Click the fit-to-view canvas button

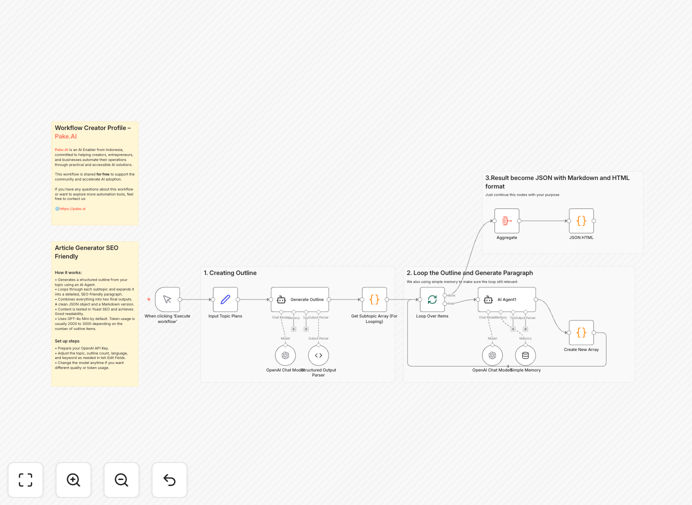tap(26, 480)
